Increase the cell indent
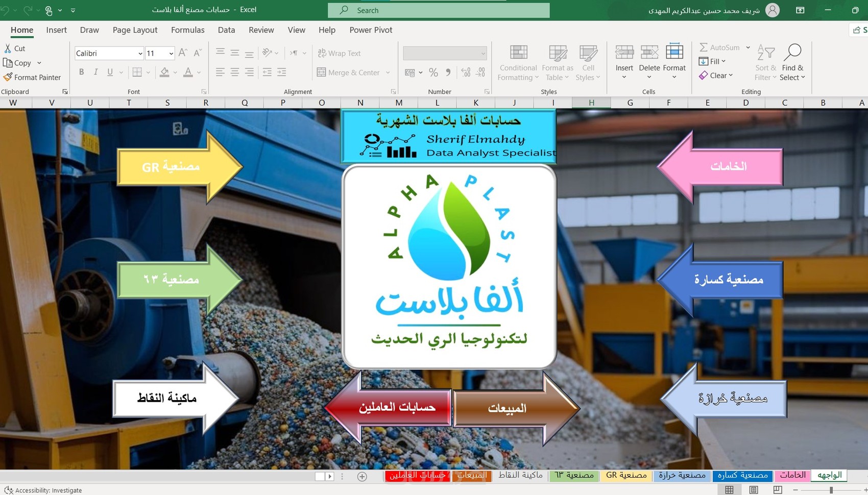The height and width of the screenshot is (495, 868). click(282, 72)
